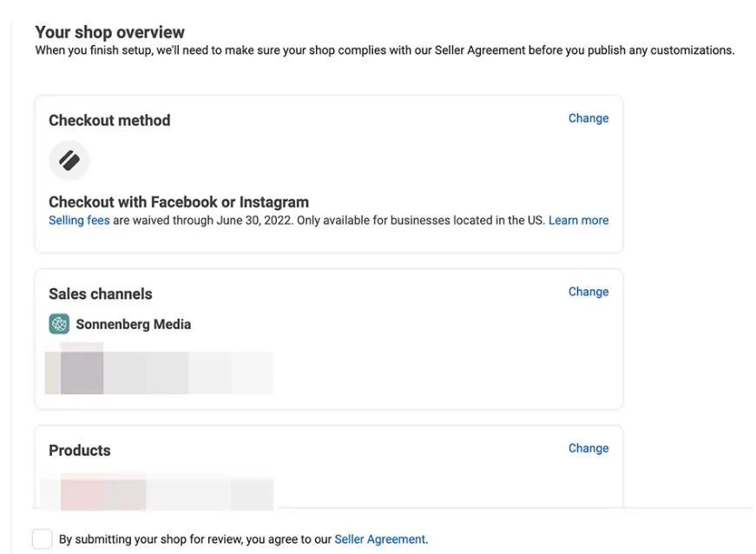Tick the Seller Agreement consent checkbox
The height and width of the screenshot is (554, 756).
pos(42,539)
